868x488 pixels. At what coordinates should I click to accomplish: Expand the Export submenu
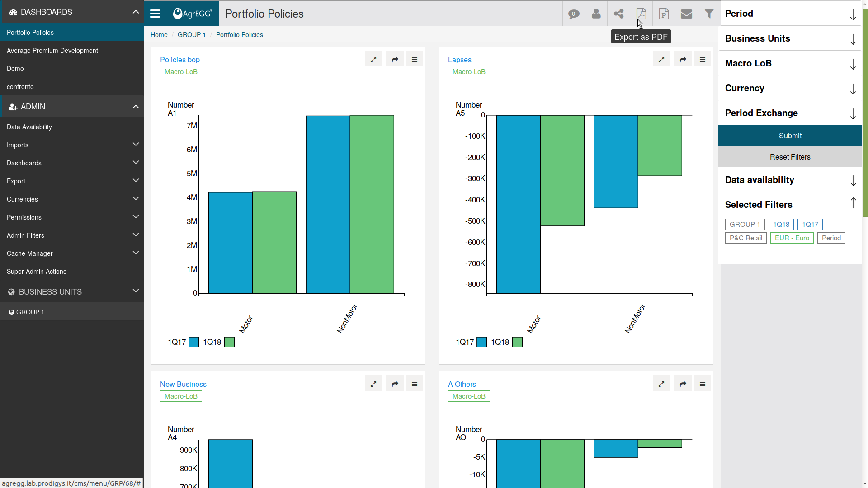(x=136, y=181)
